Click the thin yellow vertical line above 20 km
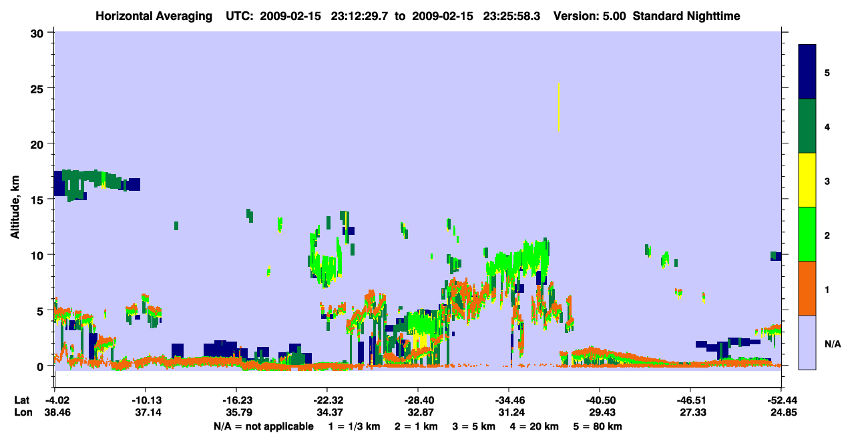The image size is (868, 445). click(x=558, y=107)
